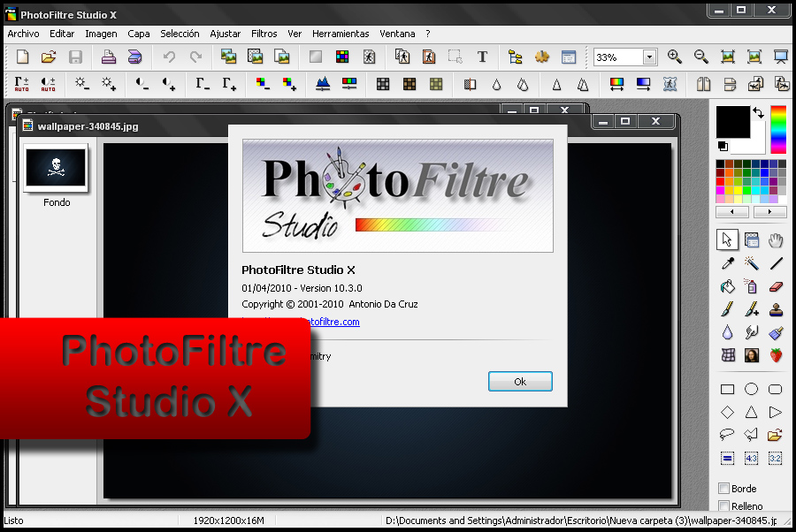Click the decrease saturation icon
Screen dimensions: 796x532
tap(262, 84)
